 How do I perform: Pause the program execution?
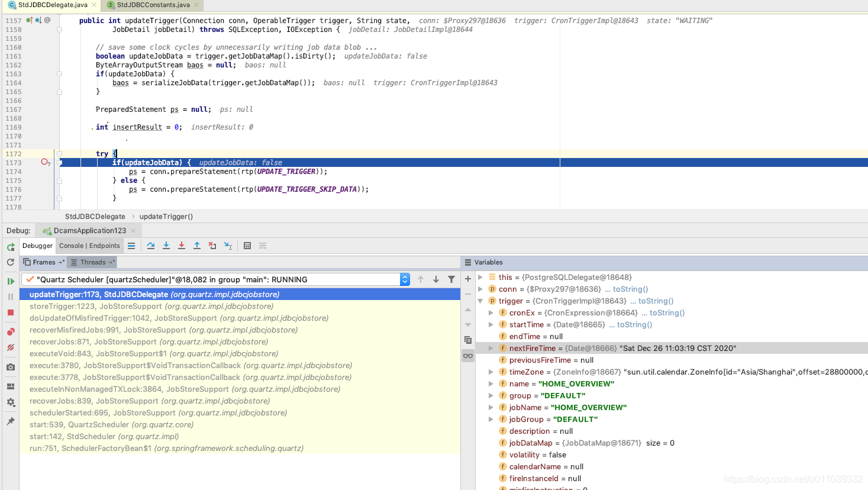(x=11, y=296)
